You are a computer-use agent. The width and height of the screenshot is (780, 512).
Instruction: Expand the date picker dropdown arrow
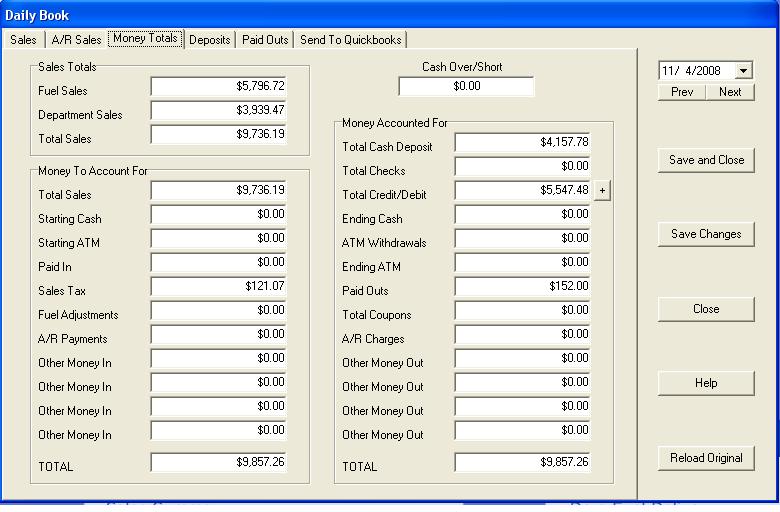pyautogui.click(x=743, y=71)
